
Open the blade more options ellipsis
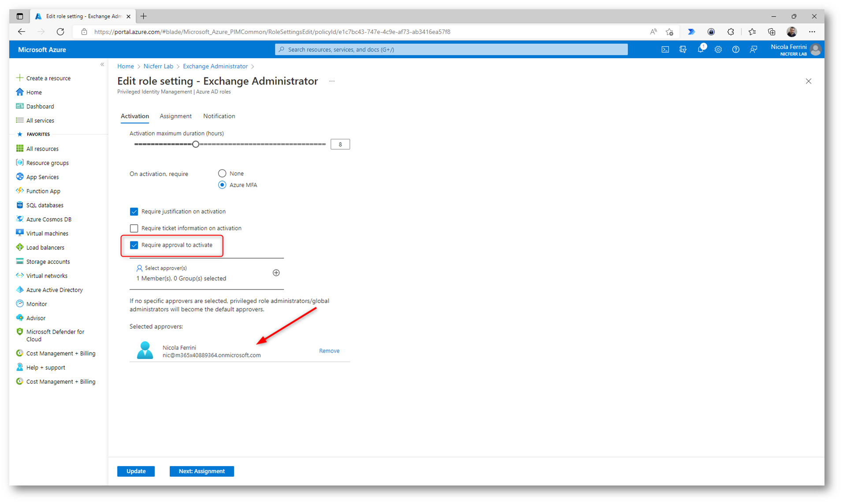click(332, 81)
